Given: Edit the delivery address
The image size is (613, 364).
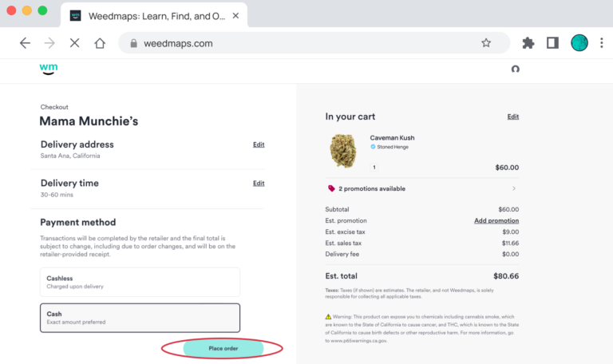Looking at the screenshot, I should (x=259, y=144).
